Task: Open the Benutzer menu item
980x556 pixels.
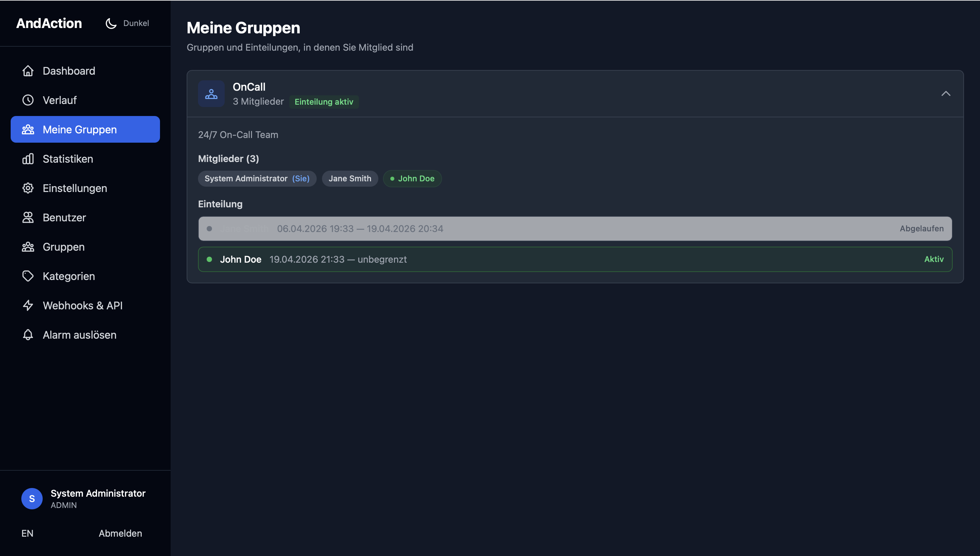Action: tap(64, 218)
